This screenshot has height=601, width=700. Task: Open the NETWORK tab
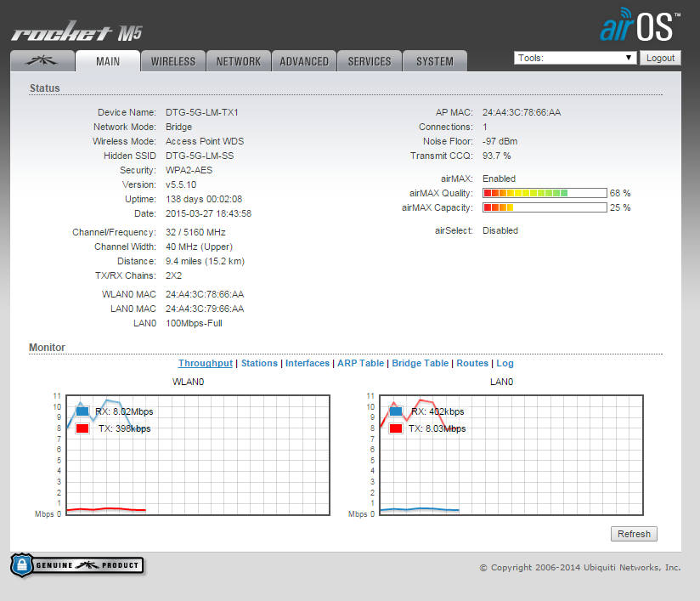[x=239, y=61]
